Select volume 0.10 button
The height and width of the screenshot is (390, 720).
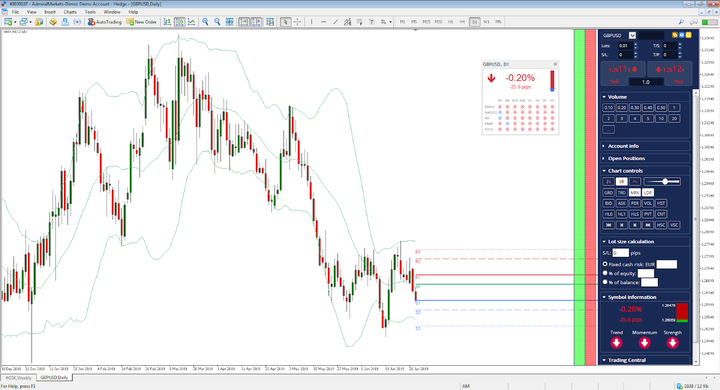[x=608, y=107]
